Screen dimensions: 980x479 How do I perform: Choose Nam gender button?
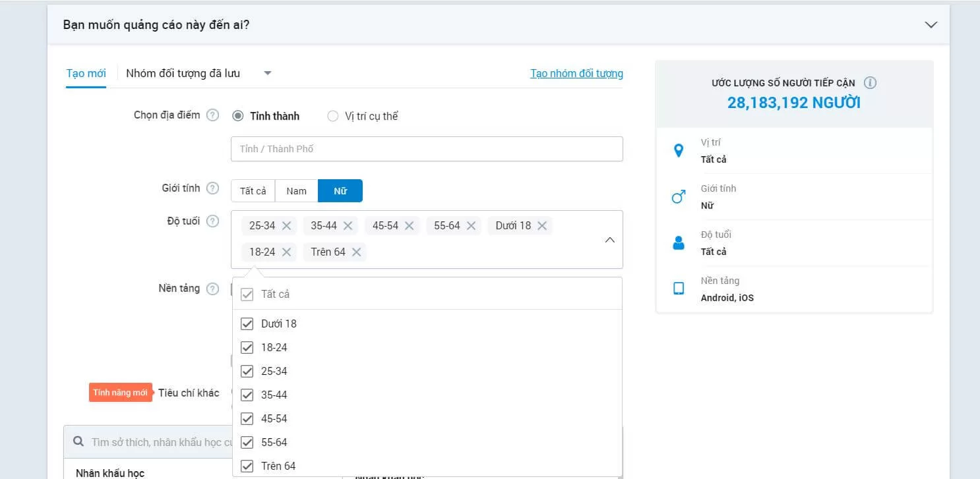(296, 191)
